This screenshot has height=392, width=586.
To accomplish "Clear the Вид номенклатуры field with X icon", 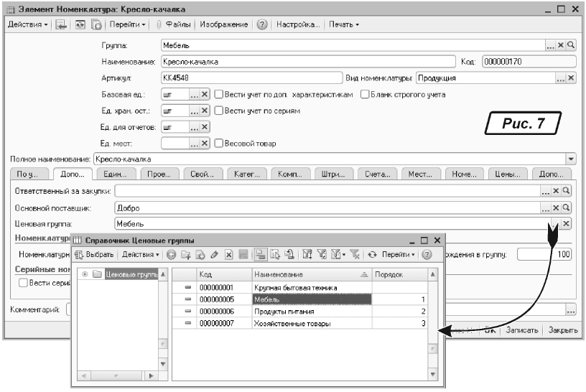I will pos(572,78).
